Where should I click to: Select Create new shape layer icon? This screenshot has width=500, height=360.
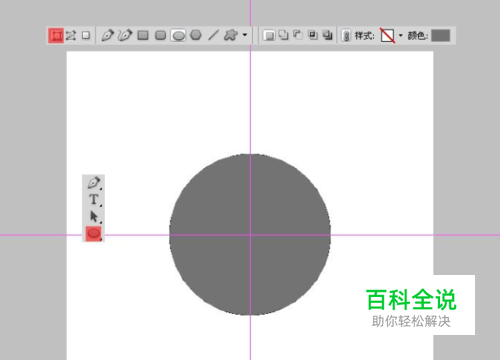click(x=269, y=35)
